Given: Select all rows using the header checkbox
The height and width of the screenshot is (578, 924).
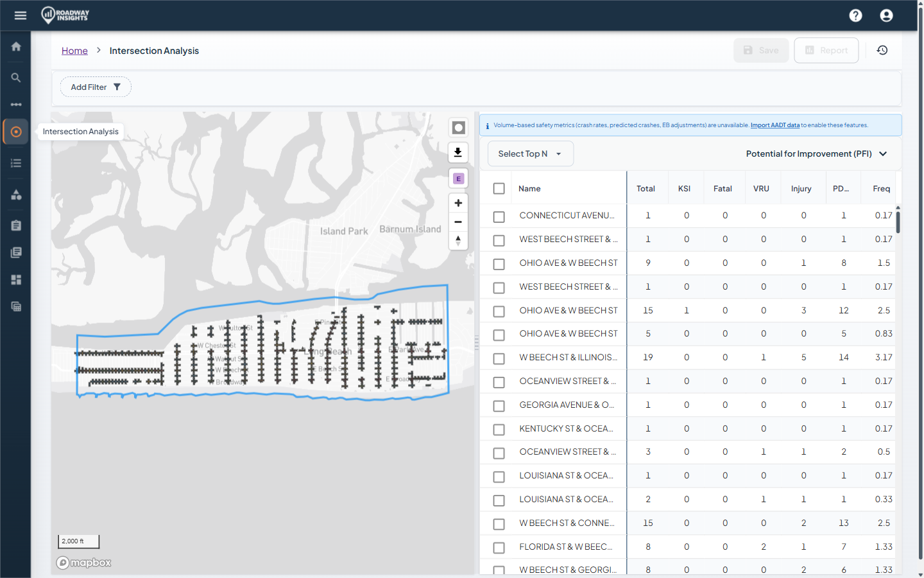Looking at the screenshot, I should tap(499, 188).
